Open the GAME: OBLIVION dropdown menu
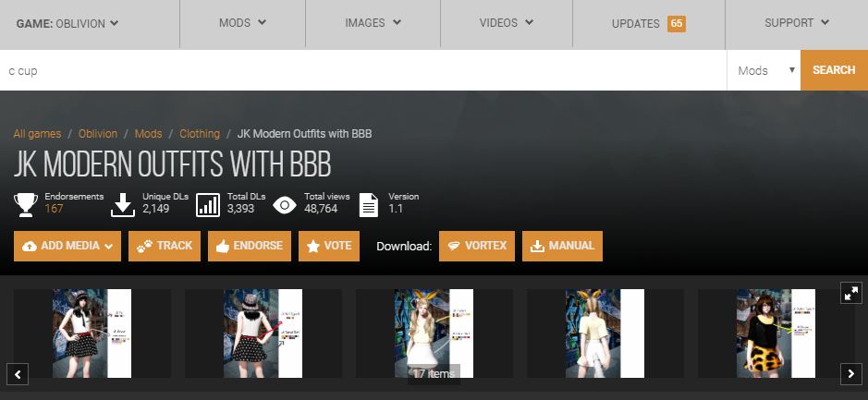This screenshot has width=868, height=400. [x=67, y=23]
